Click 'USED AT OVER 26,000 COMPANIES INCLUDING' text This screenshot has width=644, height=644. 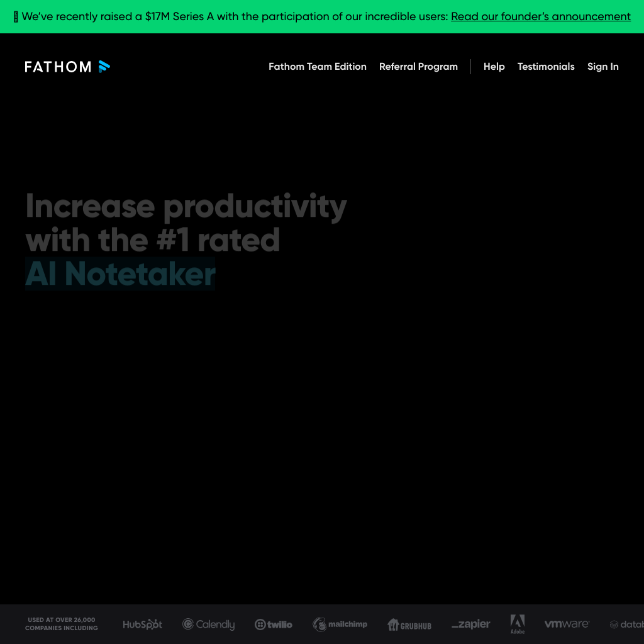coord(62,624)
